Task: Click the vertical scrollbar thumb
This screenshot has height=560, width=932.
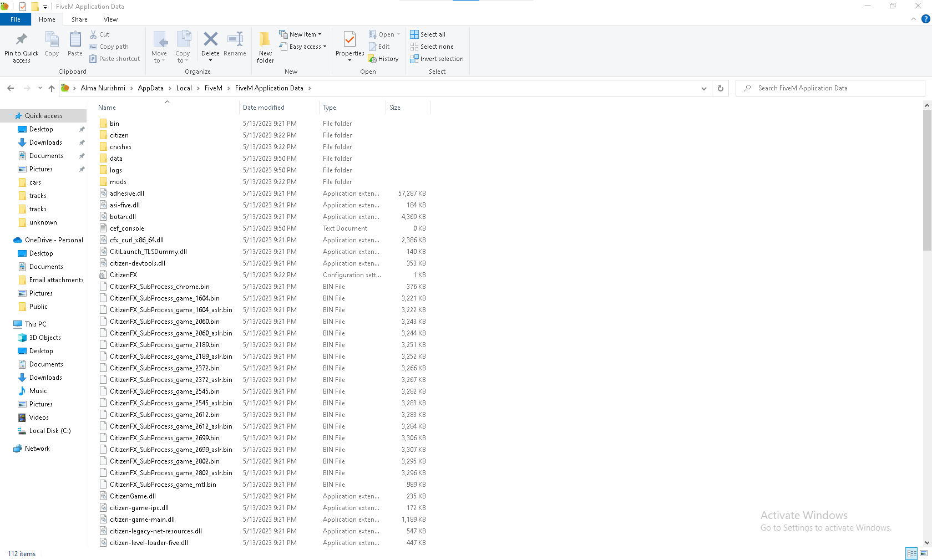Action: (927, 180)
